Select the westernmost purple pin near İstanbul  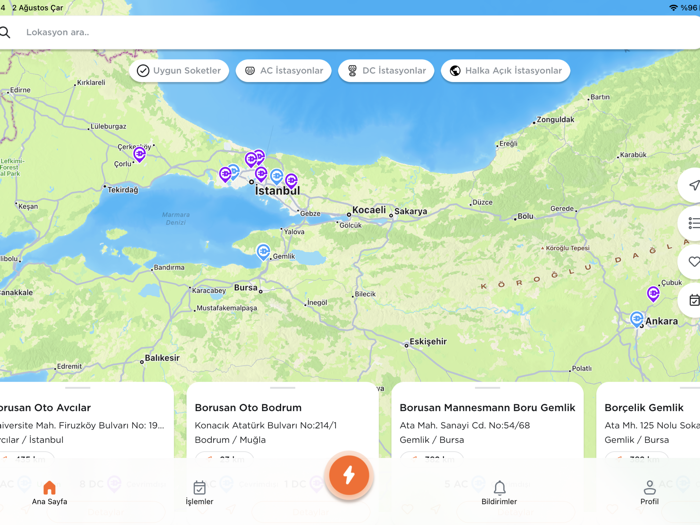225,175
